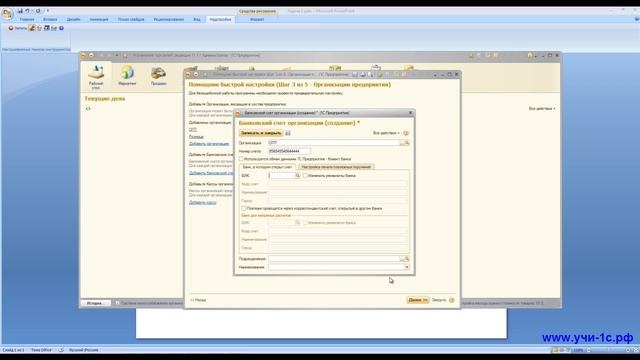Click the 'Подразделение' input field
Screen dimensions: 640x360
click(x=334, y=259)
